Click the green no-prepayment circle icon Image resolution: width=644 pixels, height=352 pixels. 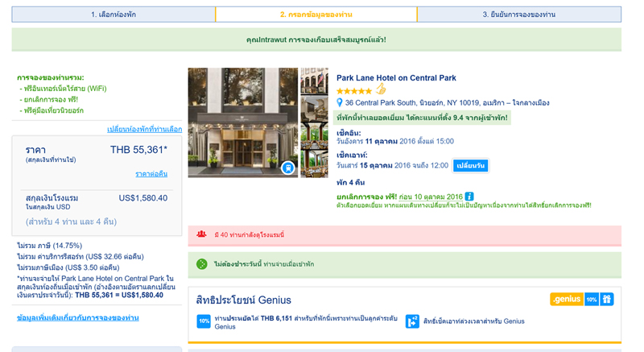tap(202, 264)
